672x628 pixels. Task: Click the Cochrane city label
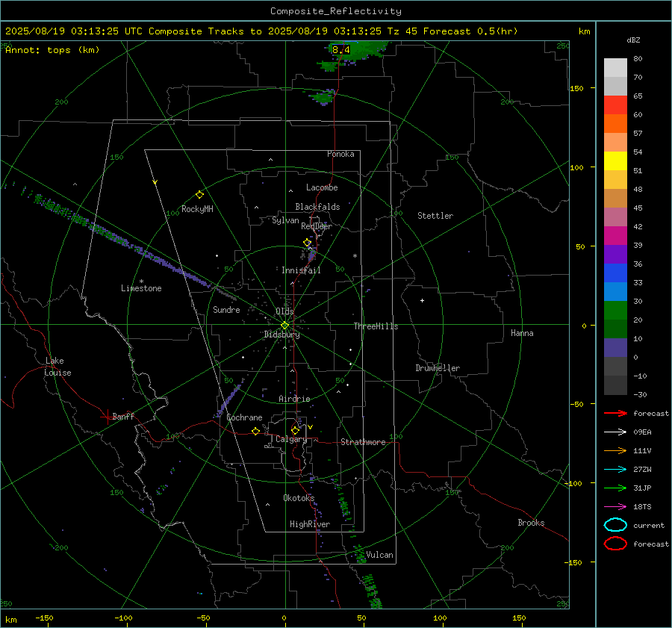244,417
